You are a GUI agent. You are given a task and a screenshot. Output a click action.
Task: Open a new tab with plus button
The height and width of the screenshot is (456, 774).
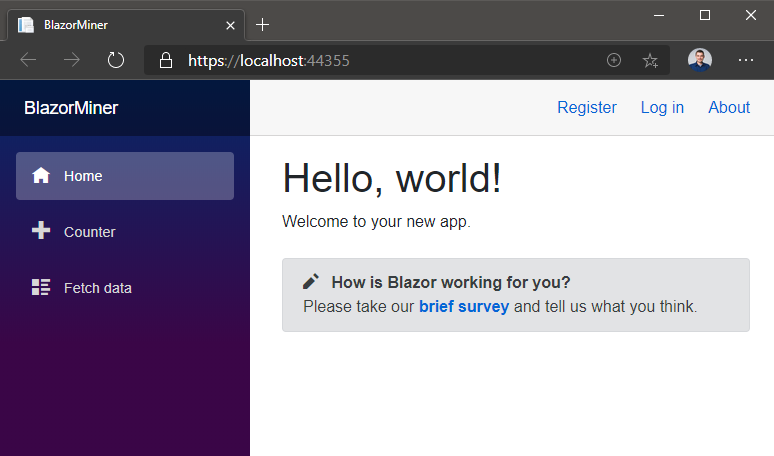click(x=263, y=25)
